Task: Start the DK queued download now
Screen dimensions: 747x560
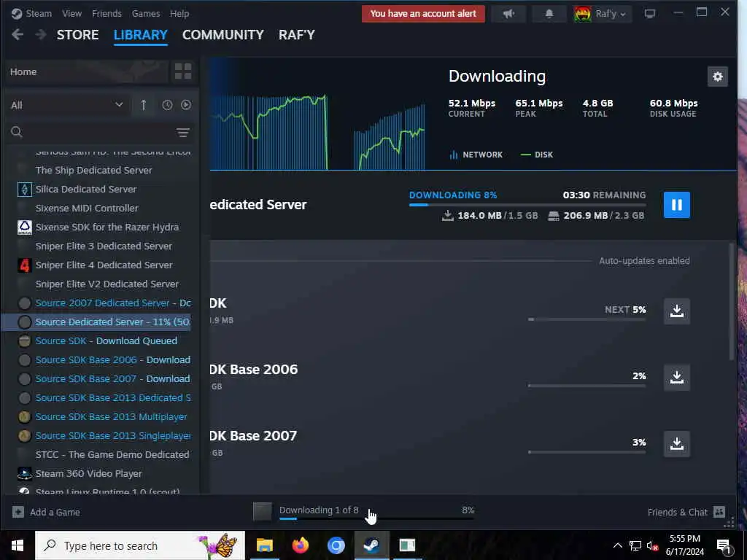Action: pos(676,311)
